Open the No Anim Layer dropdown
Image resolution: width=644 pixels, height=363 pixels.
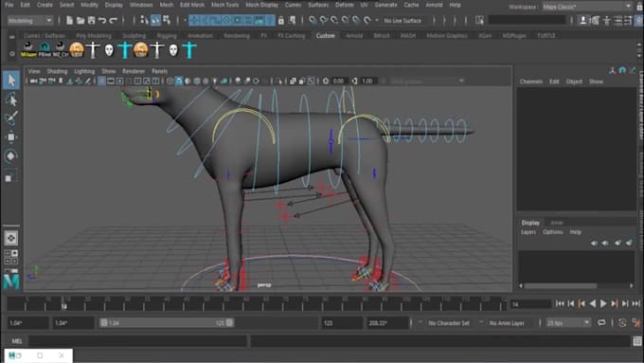tap(507, 323)
